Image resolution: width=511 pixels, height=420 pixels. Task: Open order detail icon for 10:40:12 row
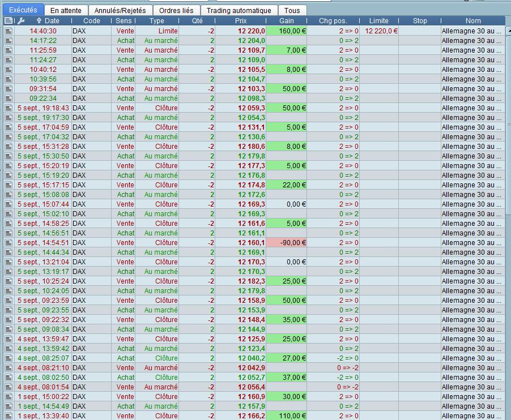point(9,70)
